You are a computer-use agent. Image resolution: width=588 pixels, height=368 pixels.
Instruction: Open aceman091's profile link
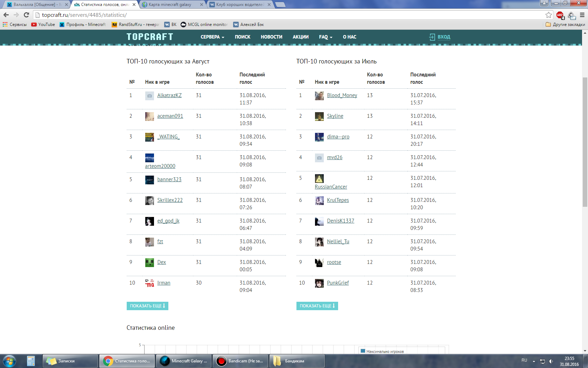170,116
